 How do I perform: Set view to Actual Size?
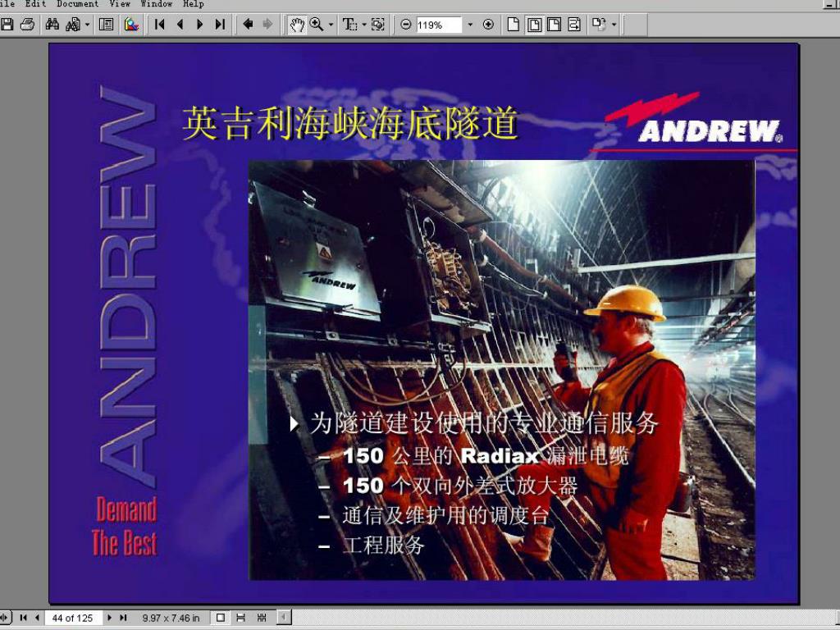514,25
